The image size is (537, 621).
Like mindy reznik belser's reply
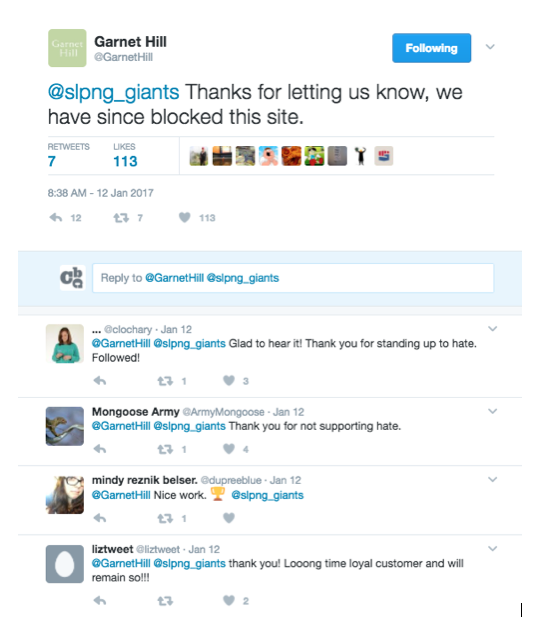click(x=229, y=518)
